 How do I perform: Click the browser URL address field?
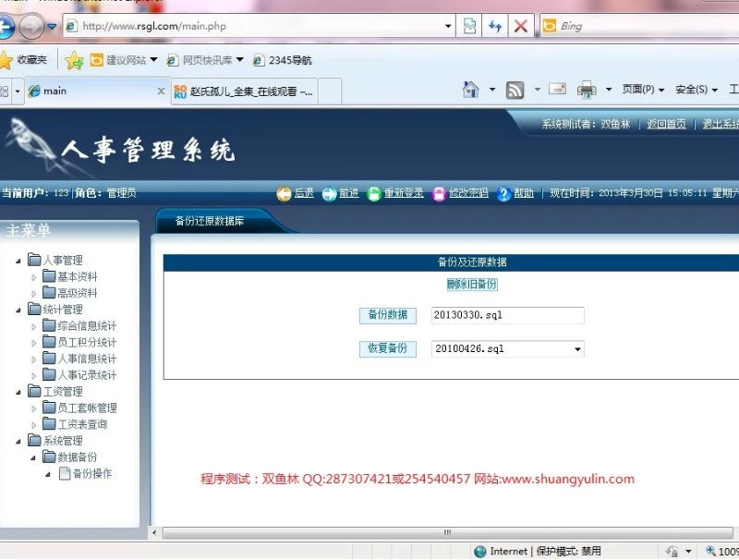click(260, 26)
